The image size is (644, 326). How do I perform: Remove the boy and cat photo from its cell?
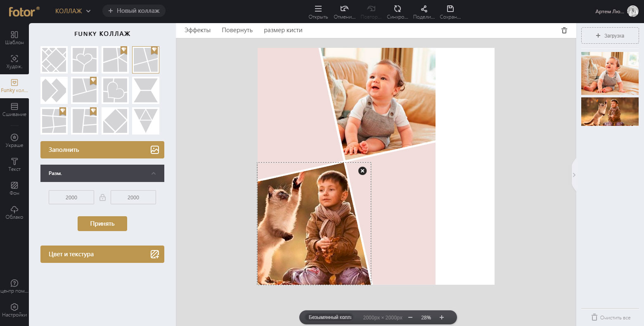coord(362,171)
